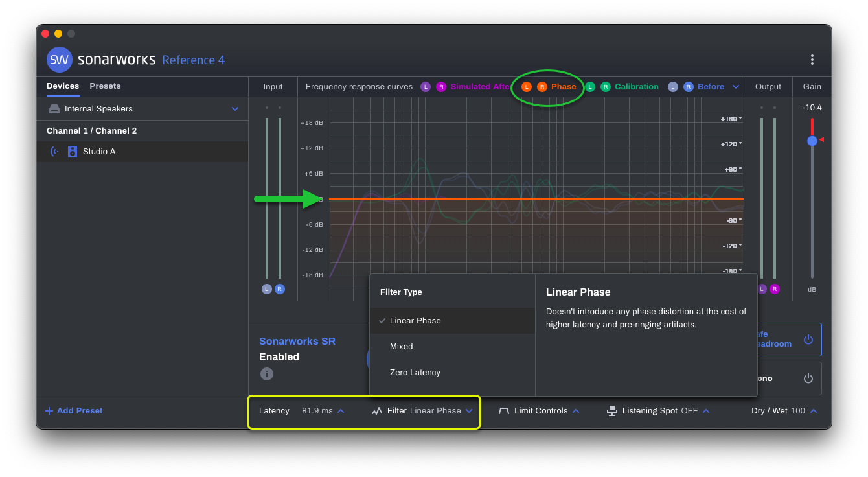Click the Input left channel meter
The image size is (868, 477).
point(267,198)
